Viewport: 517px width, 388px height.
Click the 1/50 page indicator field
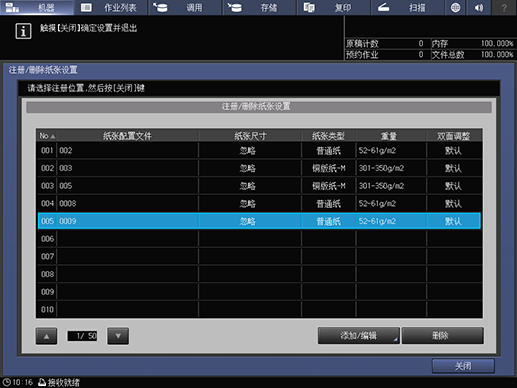point(82,336)
